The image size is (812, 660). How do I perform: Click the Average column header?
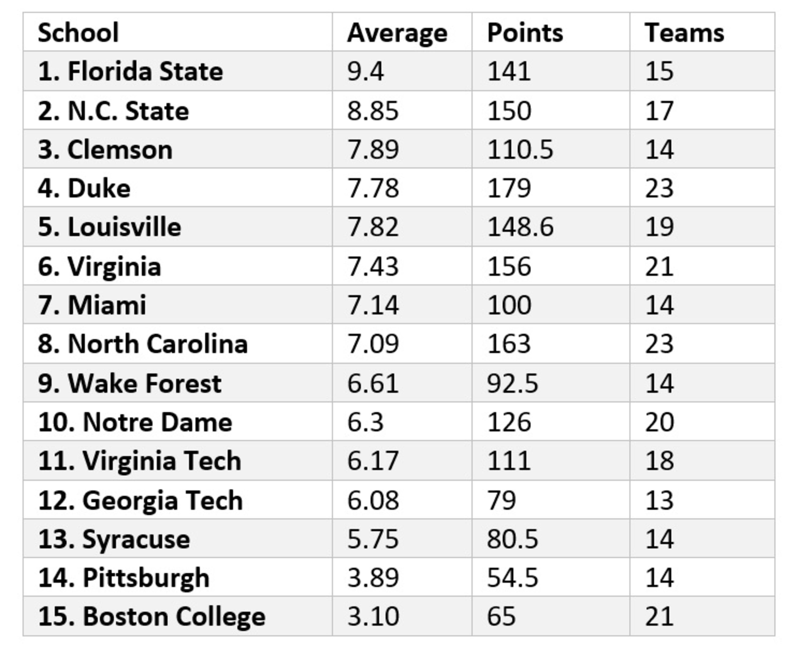(x=397, y=33)
